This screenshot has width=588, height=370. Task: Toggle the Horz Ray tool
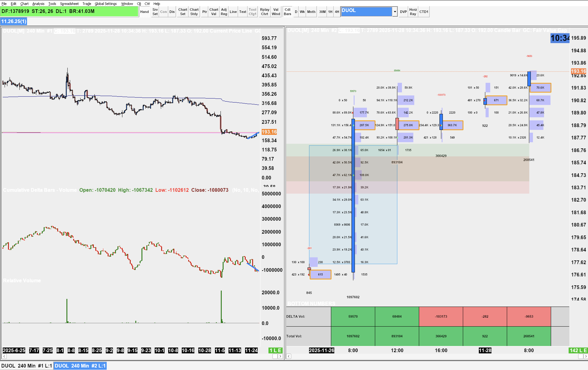(413, 12)
